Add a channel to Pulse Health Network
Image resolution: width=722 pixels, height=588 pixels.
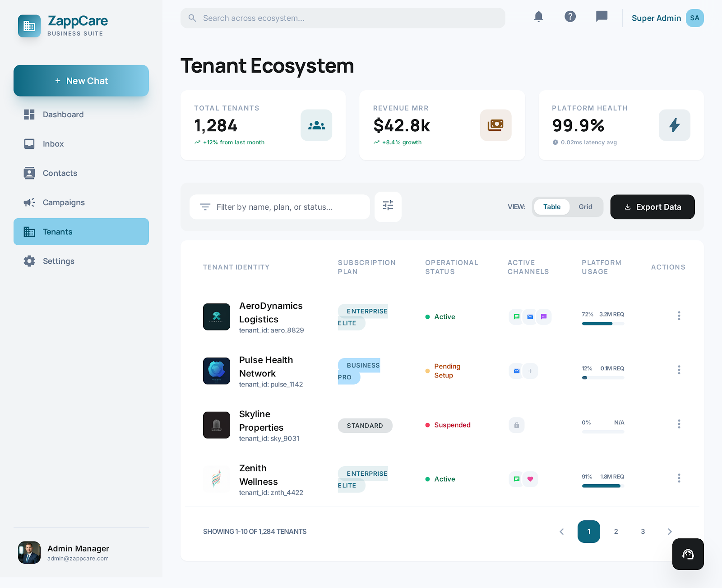[x=530, y=371]
